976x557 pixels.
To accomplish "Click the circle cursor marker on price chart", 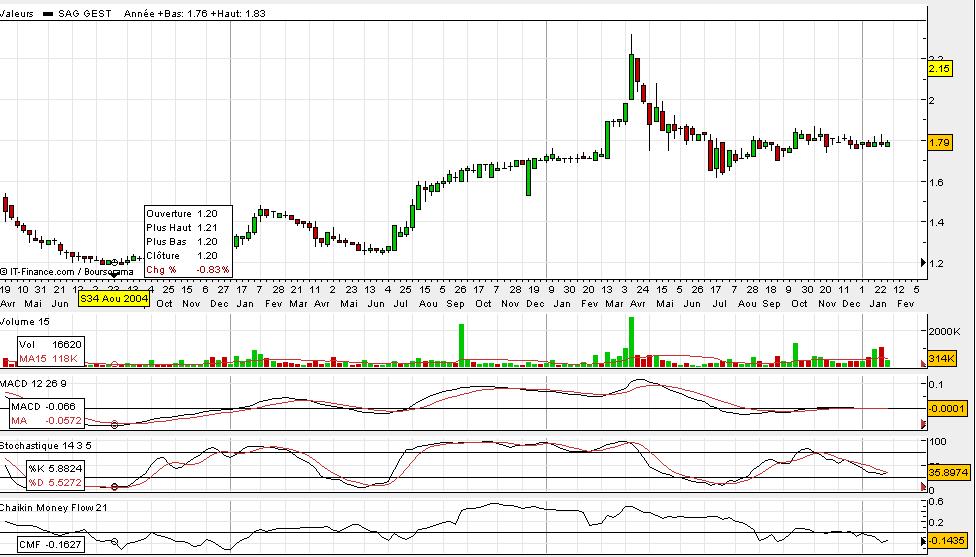I will coord(114,262).
